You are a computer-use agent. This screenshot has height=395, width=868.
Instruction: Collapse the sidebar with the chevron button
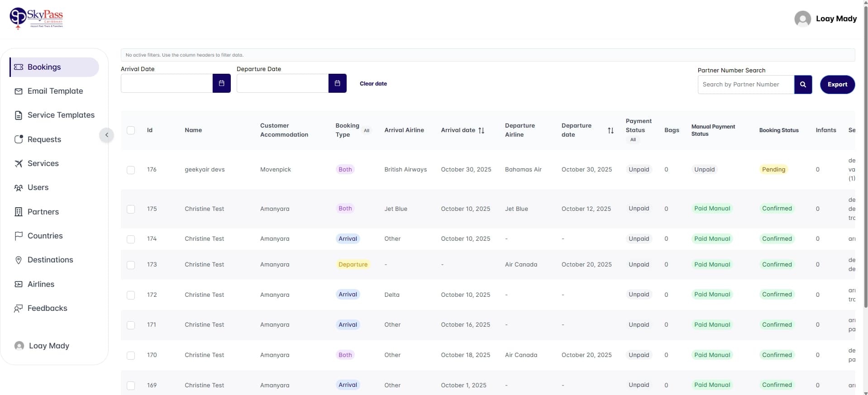click(106, 135)
